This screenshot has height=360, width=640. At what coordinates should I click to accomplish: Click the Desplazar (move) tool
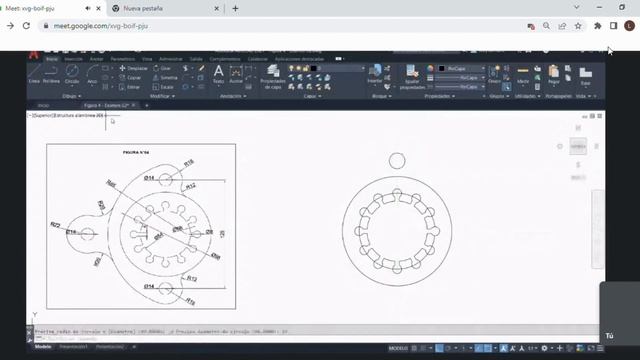click(133, 68)
